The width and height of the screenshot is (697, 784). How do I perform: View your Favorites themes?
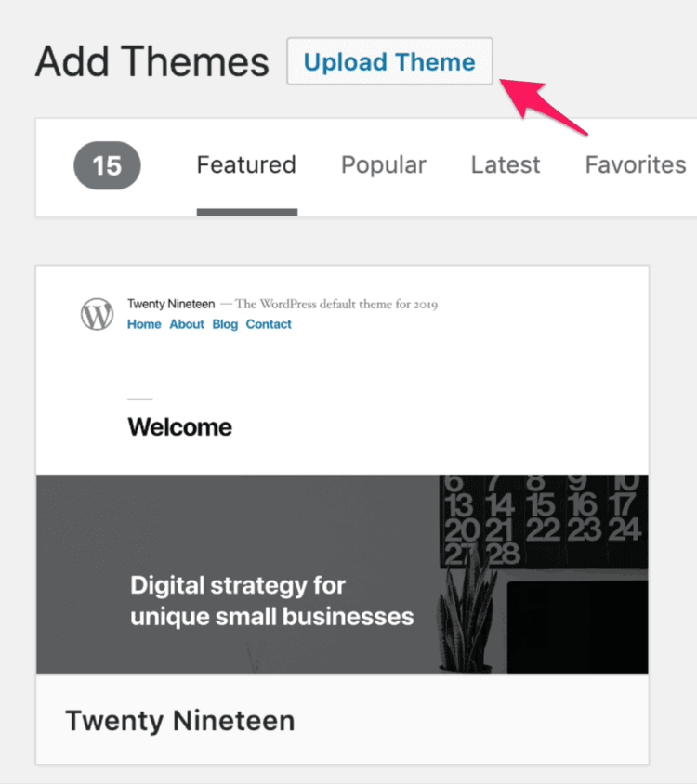pos(635,164)
